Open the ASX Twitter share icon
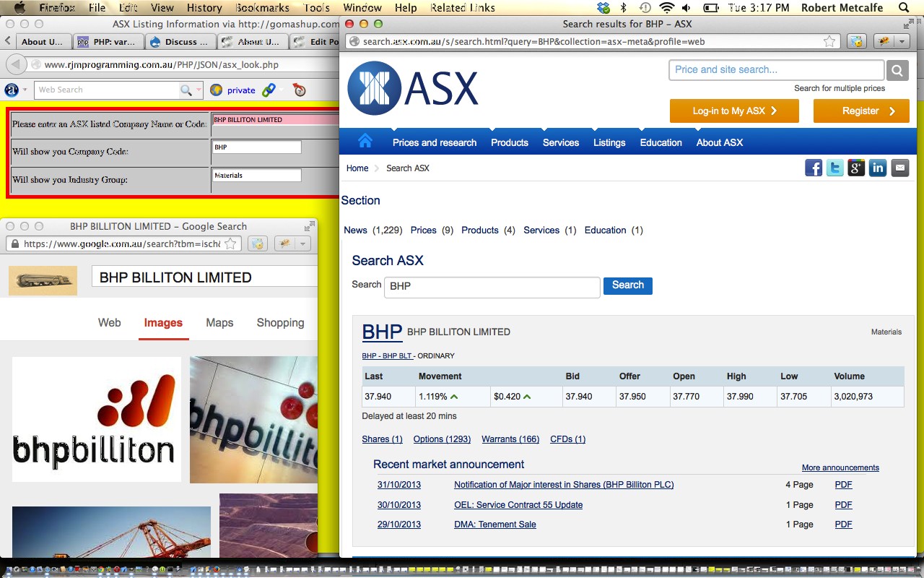This screenshot has width=924, height=578. coord(835,168)
